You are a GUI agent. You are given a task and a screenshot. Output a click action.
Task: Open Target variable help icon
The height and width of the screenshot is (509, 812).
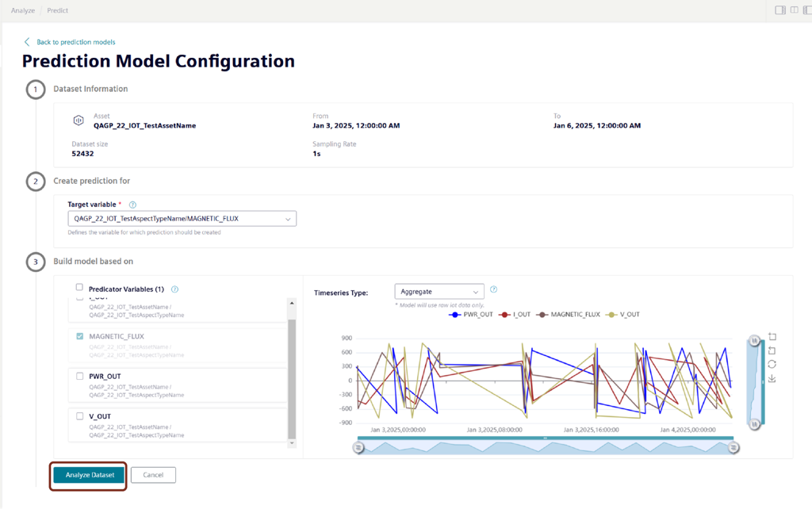coord(132,205)
